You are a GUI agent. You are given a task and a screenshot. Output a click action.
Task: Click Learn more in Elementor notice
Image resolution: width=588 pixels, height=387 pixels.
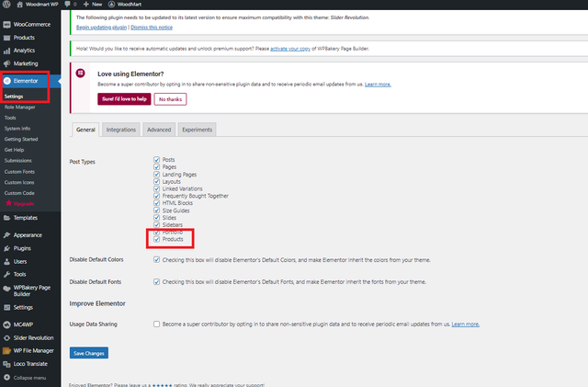(x=378, y=84)
